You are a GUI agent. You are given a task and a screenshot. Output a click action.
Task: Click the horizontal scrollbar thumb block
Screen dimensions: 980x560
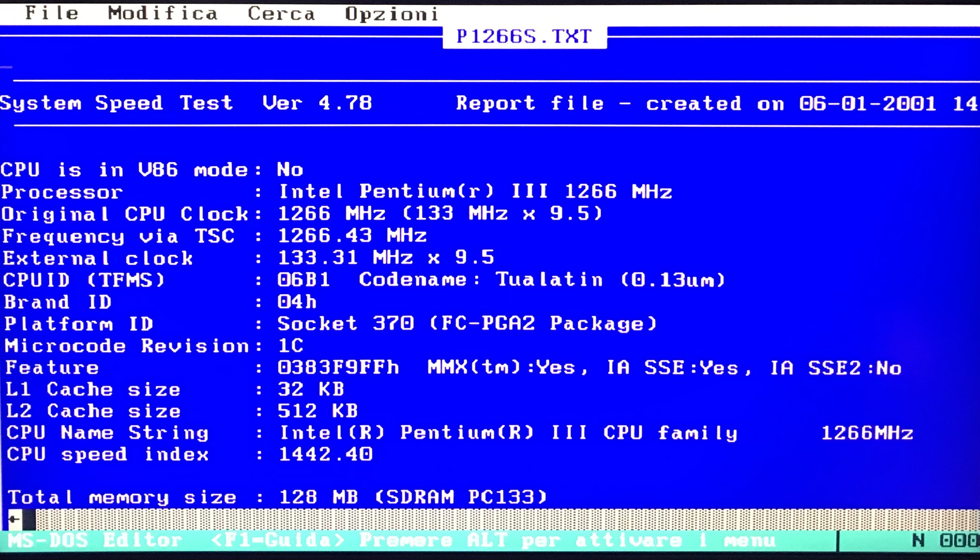29,519
